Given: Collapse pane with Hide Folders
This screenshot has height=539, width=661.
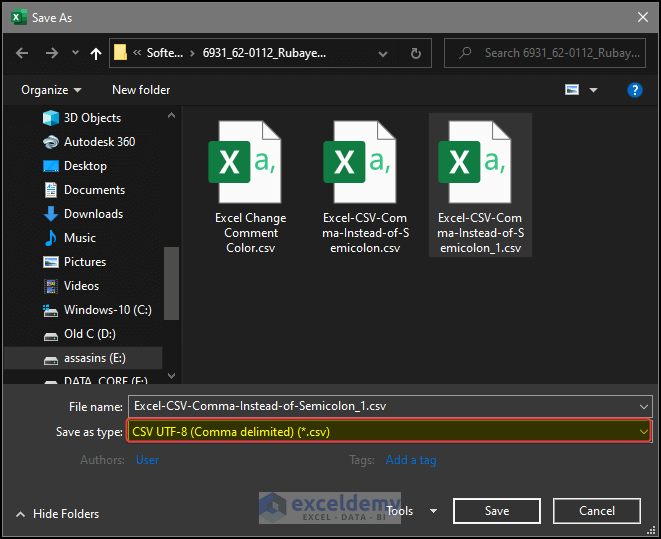Looking at the screenshot, I should tap(57, 514).
